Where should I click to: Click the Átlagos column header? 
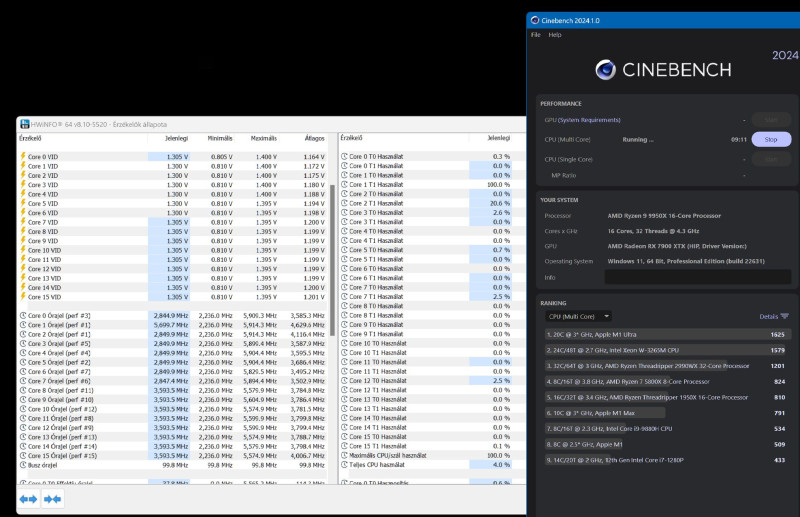click(314, 138)
